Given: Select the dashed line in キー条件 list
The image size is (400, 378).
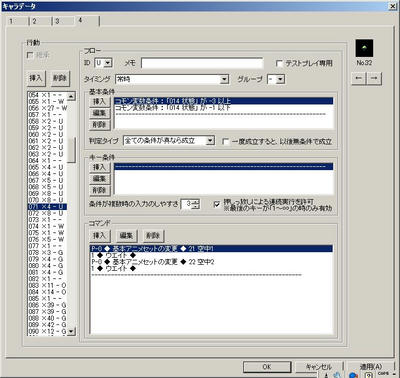Looking at the screenshot, I should pyautogui.click(x=223, y=166).
